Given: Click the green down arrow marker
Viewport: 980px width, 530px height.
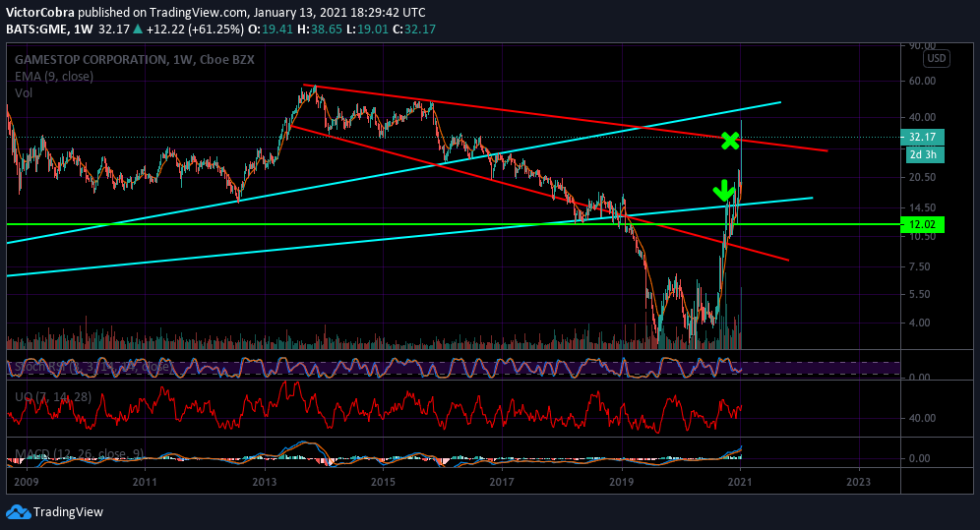Looking at the screenshot, I should (724, 191).
